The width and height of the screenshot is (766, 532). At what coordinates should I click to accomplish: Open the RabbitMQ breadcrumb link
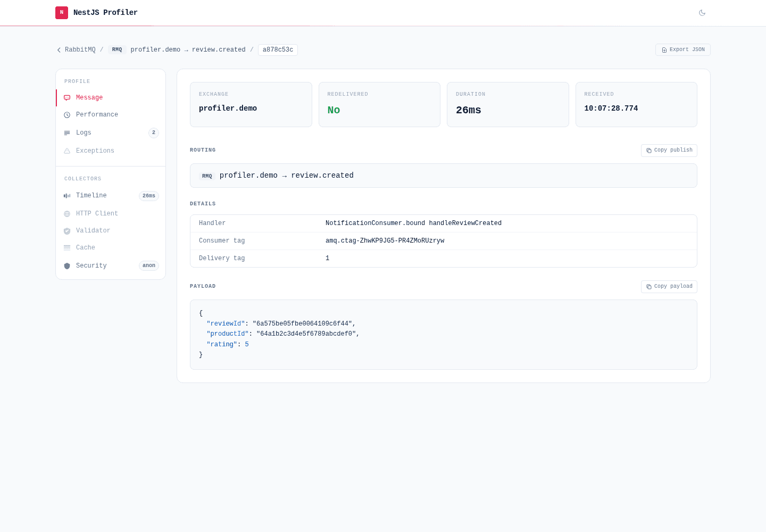[80, 50]
